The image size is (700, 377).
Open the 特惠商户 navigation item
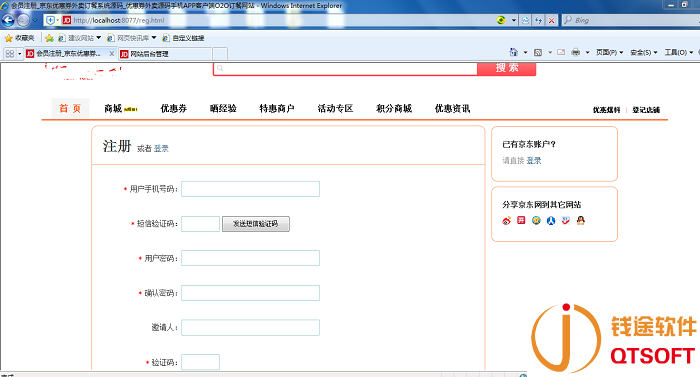(x=277, y=109)
